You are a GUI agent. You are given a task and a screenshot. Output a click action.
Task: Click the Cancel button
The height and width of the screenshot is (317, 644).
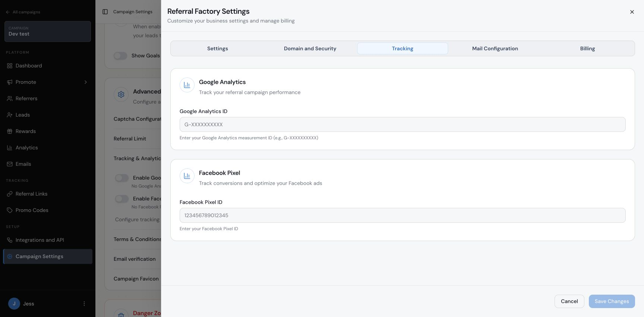tap(569, 301)
